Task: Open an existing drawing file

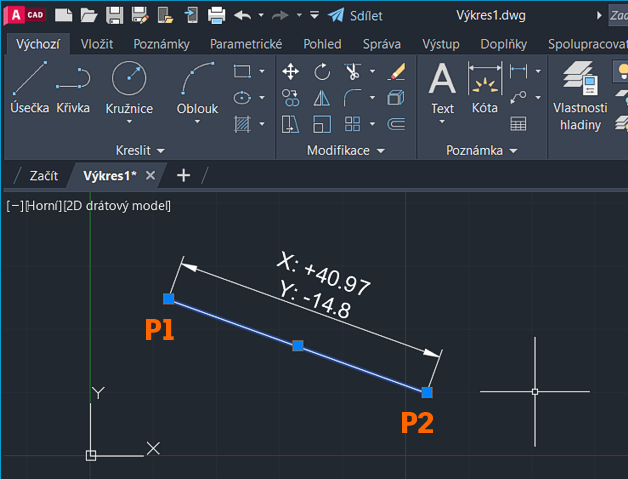Action: (89, 16)
